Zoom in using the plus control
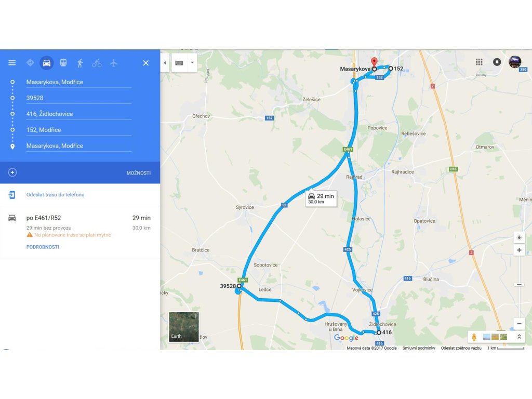The image size is (532, 399). pyautogui.click(x=519, y=250)
